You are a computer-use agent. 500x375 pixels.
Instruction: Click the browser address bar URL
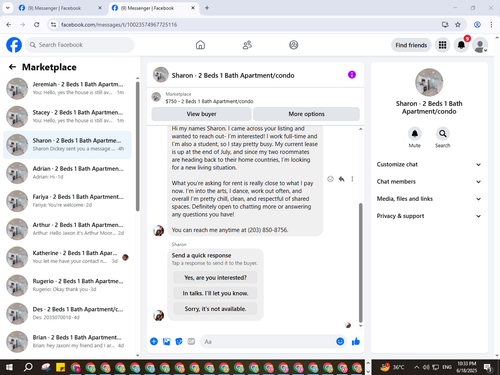click(x=119, y=25)
